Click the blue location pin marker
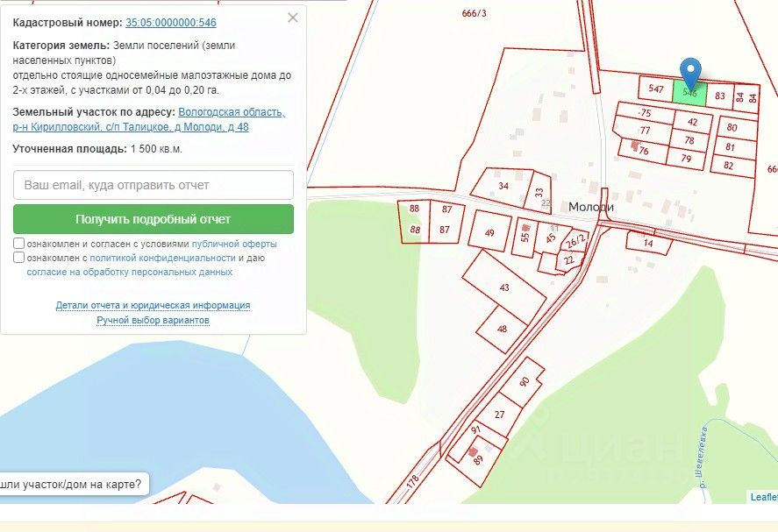Viewport: 778px width, 532px height. coord(690,73)
